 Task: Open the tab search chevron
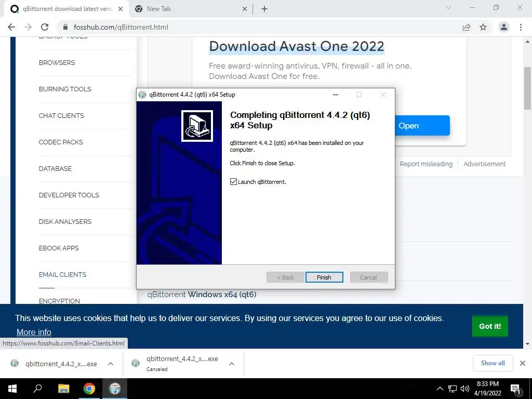[x=448, y=7]
